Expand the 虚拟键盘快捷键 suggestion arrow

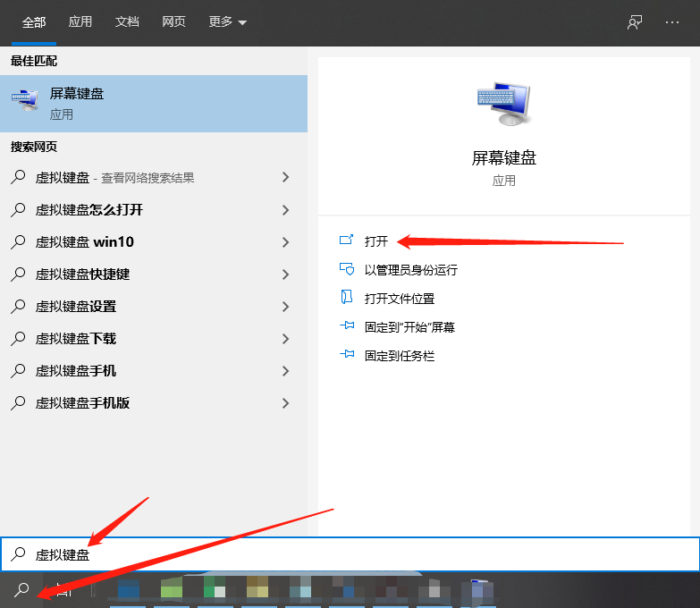[x=286, y=274]
